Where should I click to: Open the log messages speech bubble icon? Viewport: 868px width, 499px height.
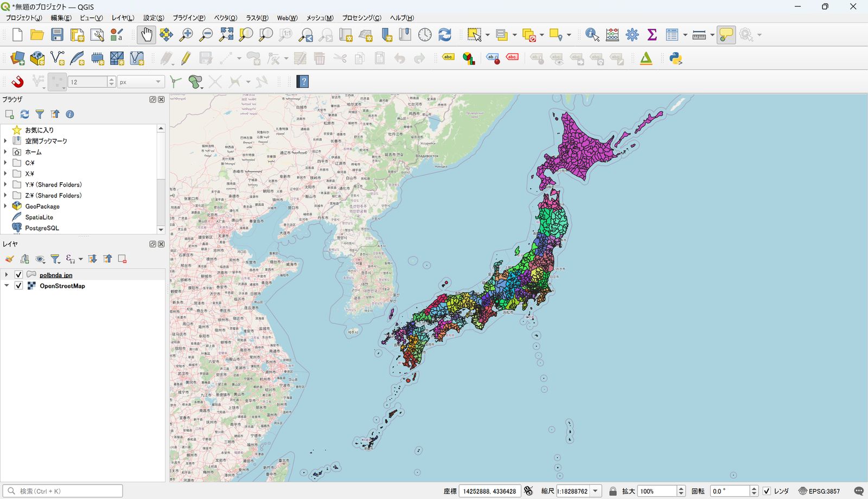click(x=858, y=491)
